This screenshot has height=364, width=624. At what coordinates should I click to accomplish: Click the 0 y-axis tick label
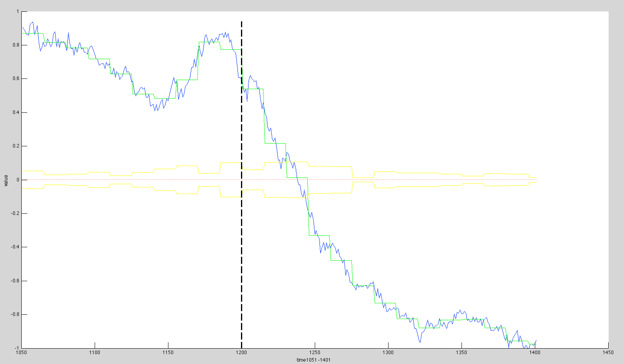tap(17, 180)
